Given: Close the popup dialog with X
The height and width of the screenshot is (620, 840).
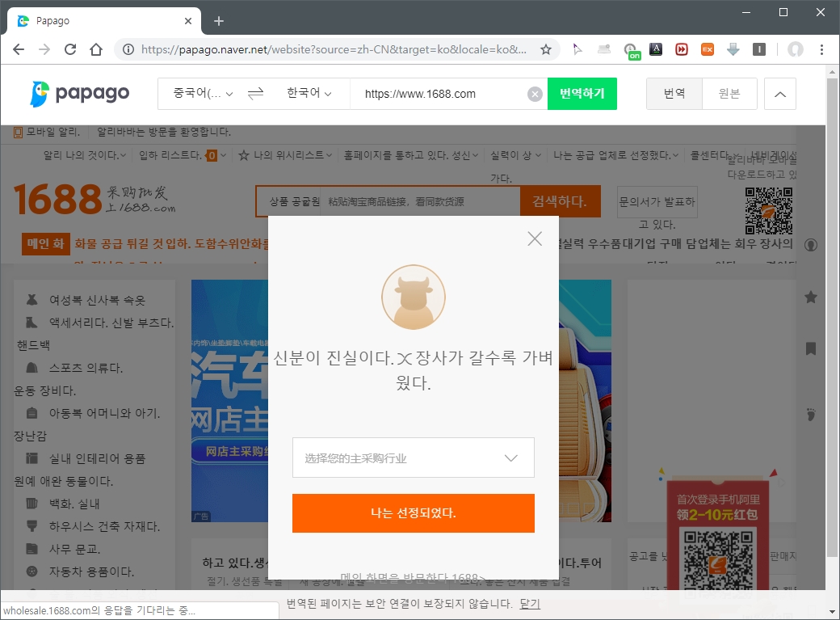Looking at the screenshot, I should 535,238.
